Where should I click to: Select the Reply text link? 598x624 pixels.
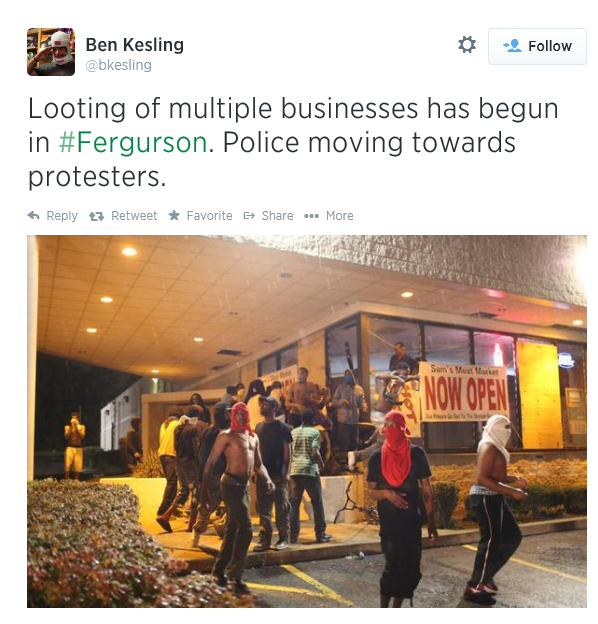62,216
